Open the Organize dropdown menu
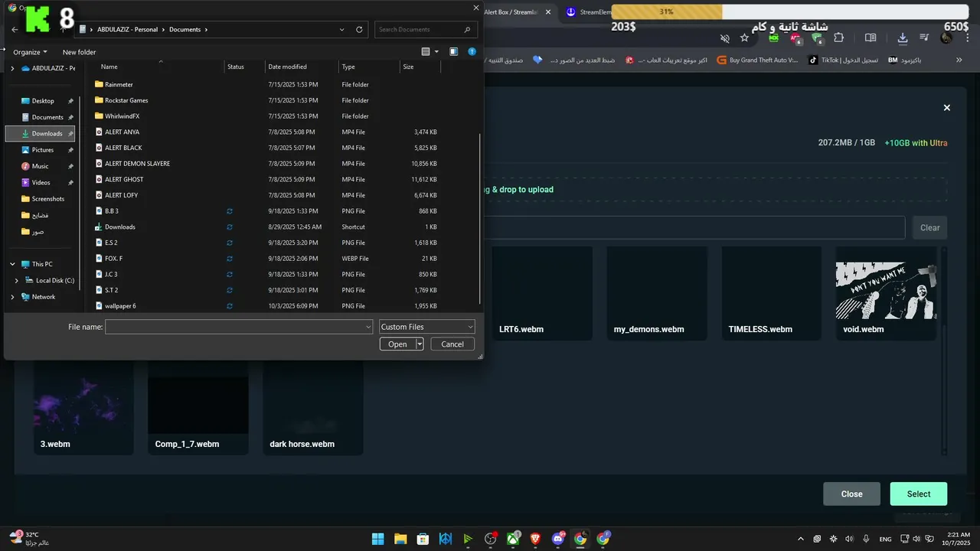The image size is (980, 551). click(x=30, y=52)
